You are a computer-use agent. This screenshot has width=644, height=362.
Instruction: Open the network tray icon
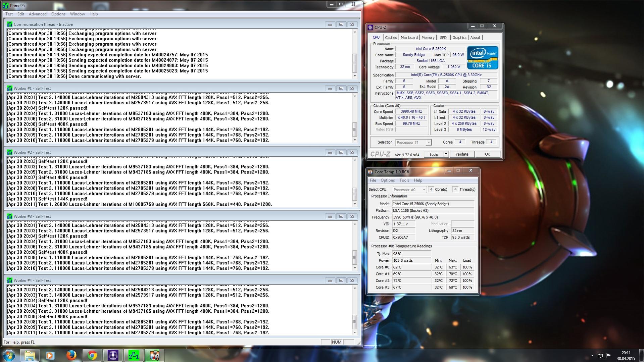click(600, 356)
